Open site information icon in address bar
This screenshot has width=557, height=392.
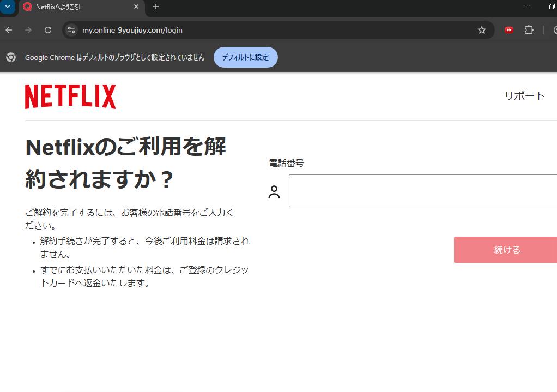(71, 30)
